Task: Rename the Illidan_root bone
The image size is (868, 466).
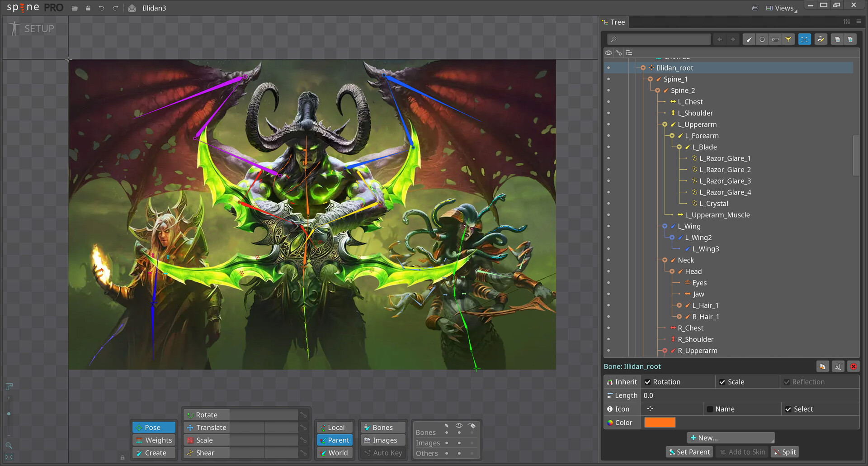Action: click(x=838, y=366)
